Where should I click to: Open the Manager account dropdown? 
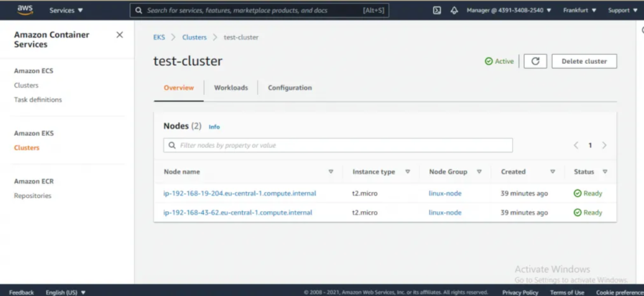509,10
